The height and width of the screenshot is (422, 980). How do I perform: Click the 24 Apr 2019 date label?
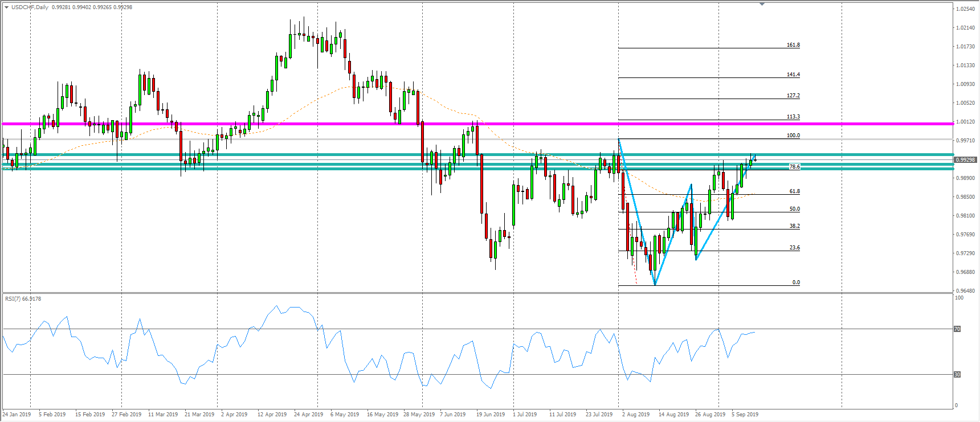click(308, 415)
